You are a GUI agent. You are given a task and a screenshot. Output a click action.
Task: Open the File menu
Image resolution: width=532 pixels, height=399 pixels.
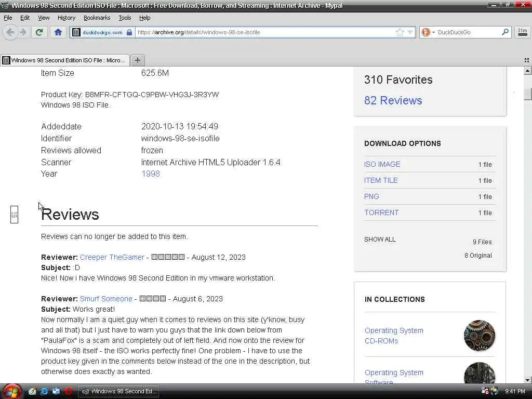tap(8, 18)
